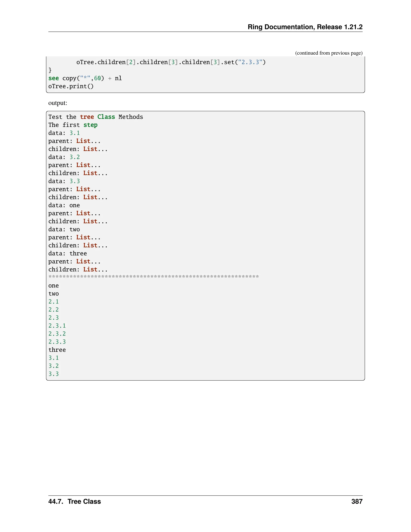Click the final '3.3' output line

click(54, 374)
